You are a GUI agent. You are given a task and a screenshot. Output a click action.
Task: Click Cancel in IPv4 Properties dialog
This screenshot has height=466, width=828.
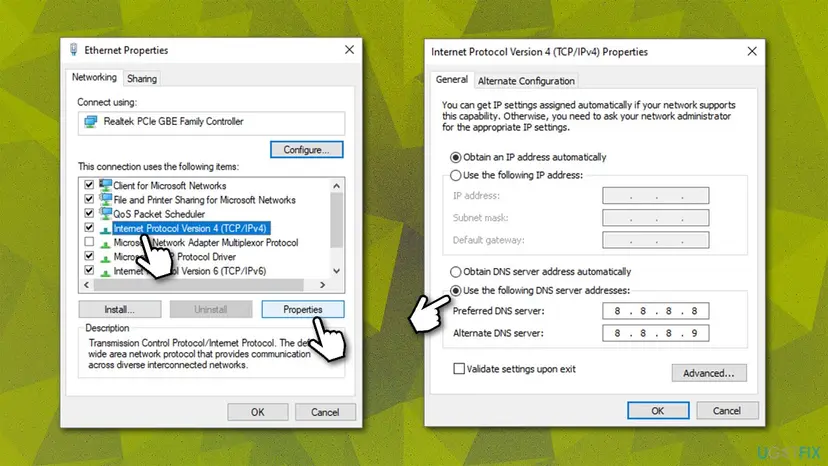point(727,411)
